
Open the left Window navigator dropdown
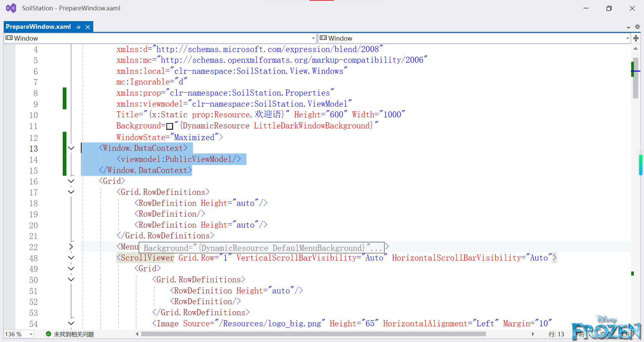(x=313, y=38)
